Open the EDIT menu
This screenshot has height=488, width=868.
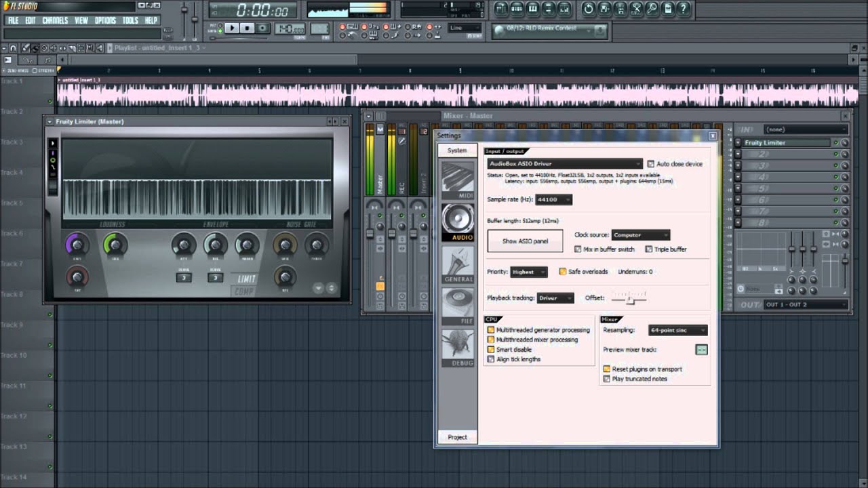[31, 21]
